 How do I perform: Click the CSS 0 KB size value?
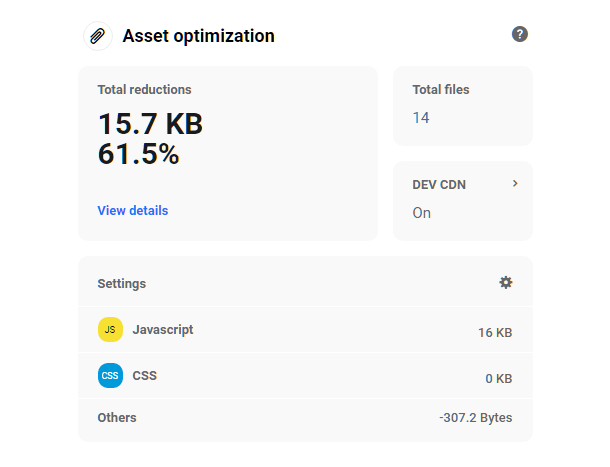coord(498,379)
